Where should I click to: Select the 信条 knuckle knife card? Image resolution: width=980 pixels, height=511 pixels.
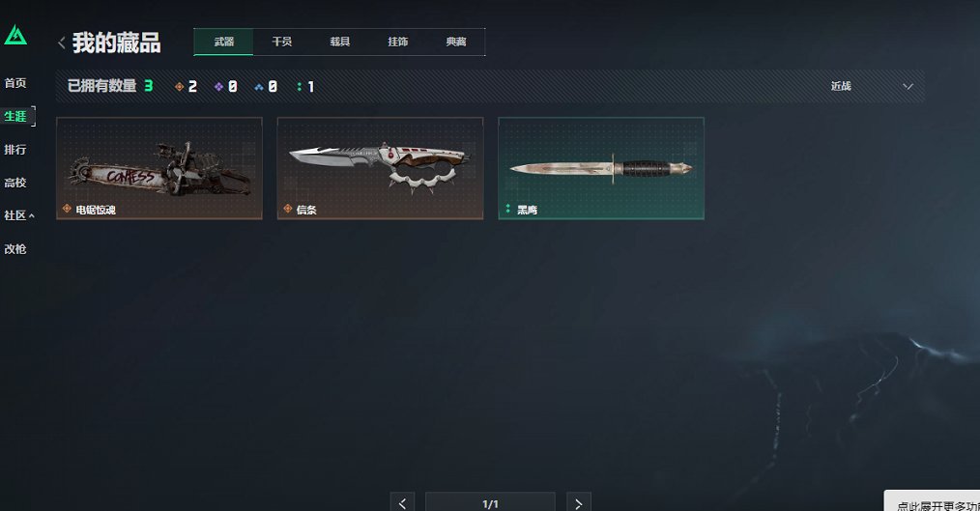click(x=380, y=168)
